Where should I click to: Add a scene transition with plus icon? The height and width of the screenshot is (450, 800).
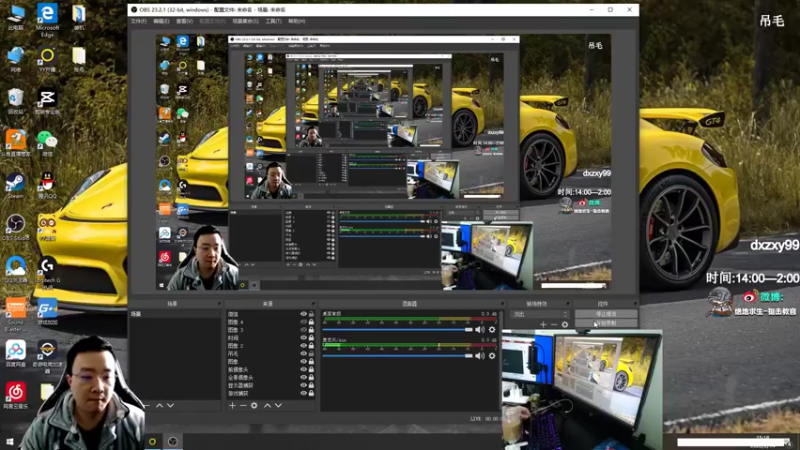pos(543,324)
